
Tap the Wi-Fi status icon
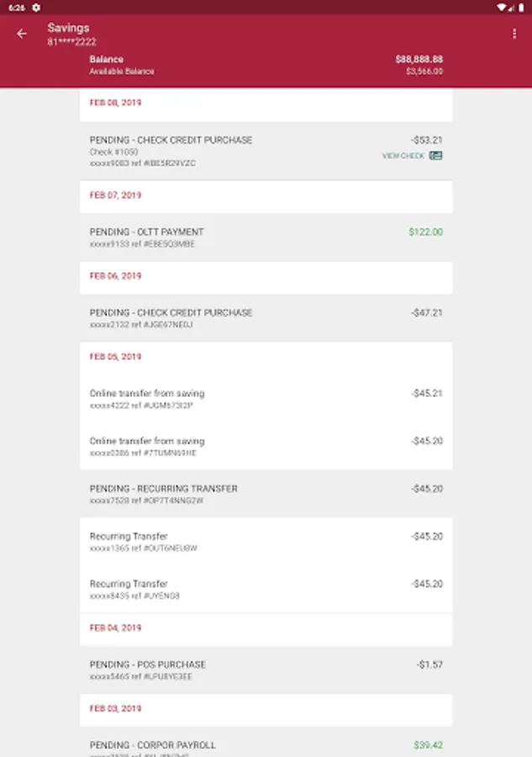pyautogui.click(x=501, y=7)
